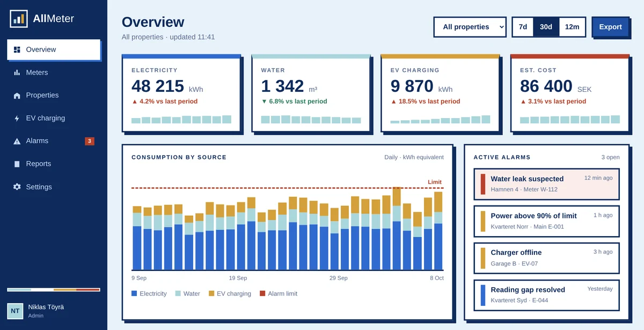This screenshot has height=330, width=644.
Task: Open the All properties dropdown
Action: (470, 27)
